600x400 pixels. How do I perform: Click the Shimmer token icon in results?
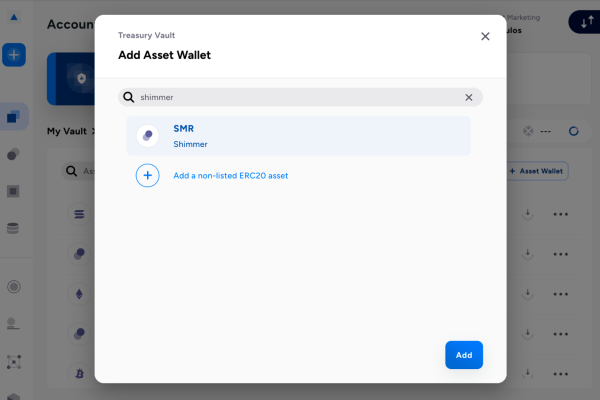(x=147, y=136)
